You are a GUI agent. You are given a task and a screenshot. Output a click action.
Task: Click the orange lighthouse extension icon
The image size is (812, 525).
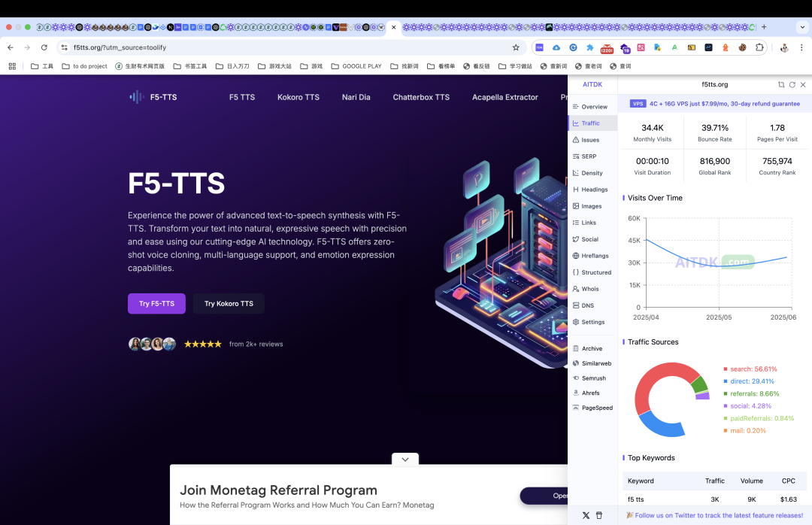tap(726, 47)
